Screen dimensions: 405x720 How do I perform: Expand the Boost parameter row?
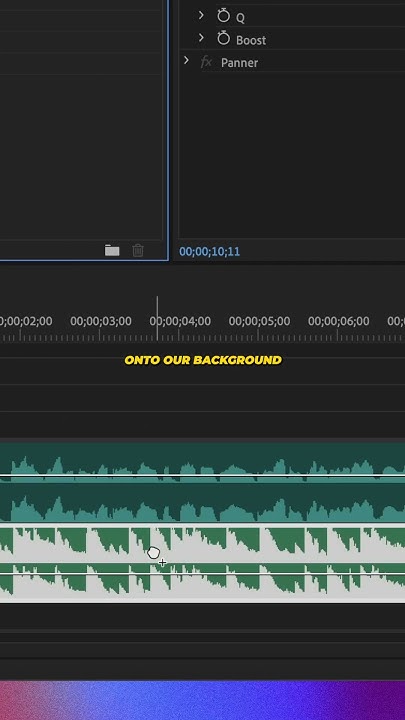pos(201,38)
